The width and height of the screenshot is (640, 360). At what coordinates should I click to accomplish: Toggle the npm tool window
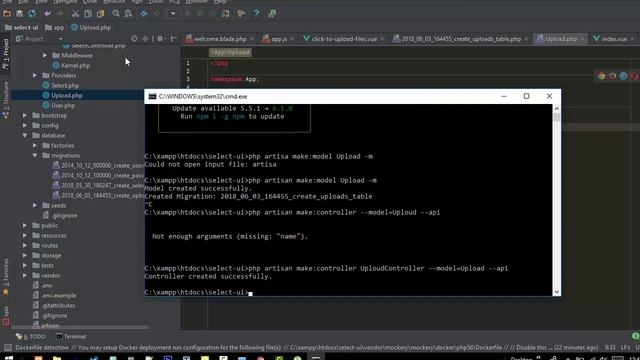(5, 315)
